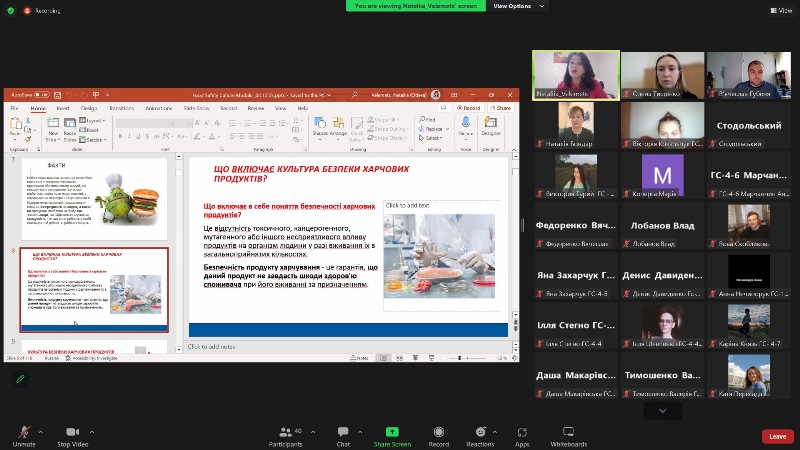Image resolution: width=800 pixels, height=450 pixels.
Task: Click the green annotation pencil icon
Action: pos(19,380)
